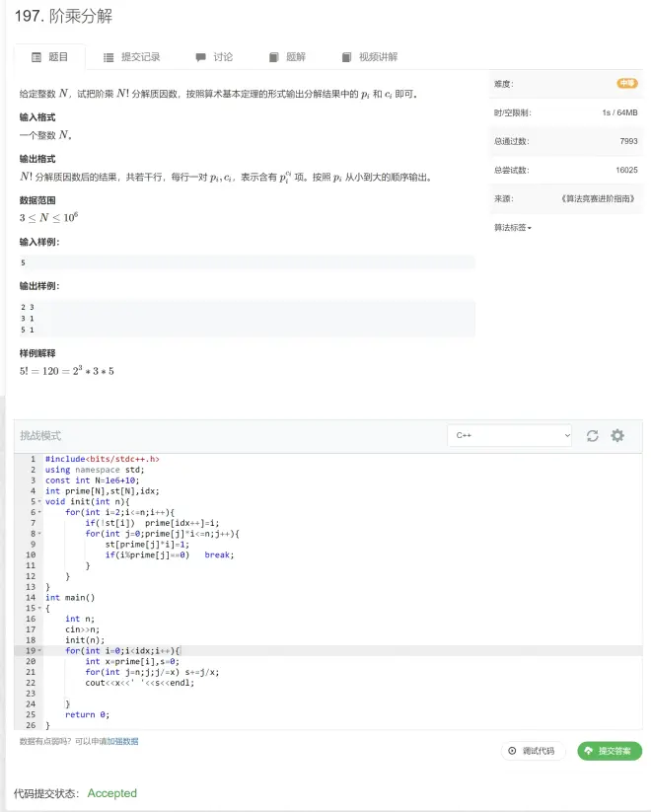Click the chat bubble icon beside 讨论
The width and height of the screenshot is (651, 812).
coord(201,57)
